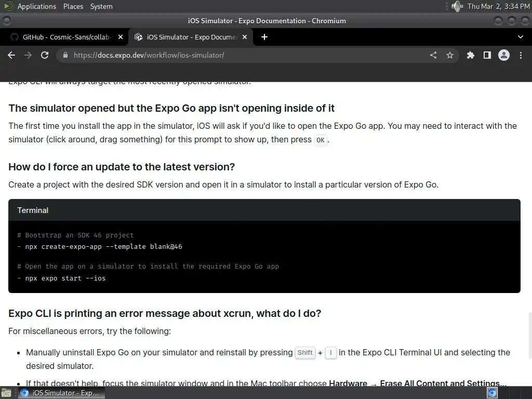
Task: Click the browser forward arrow
Action: click(x=28, y=55)
